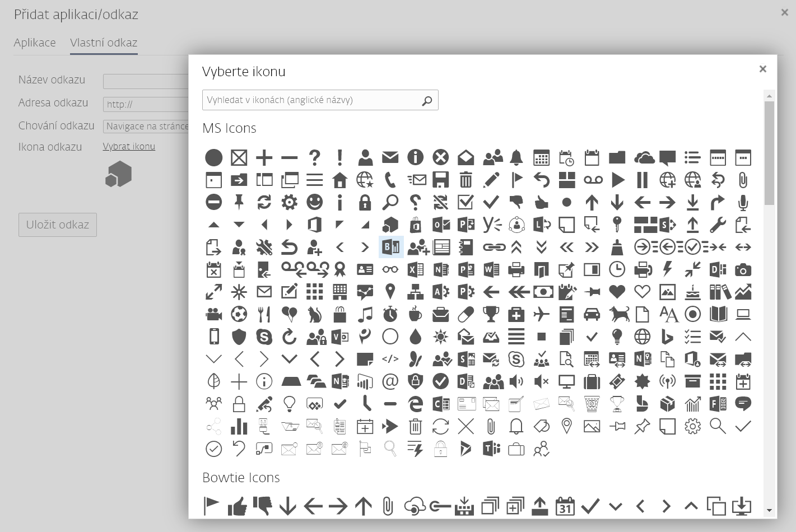The image size is (796, 532).
Task: Select the org chart icon
Action: coord(415,292)
